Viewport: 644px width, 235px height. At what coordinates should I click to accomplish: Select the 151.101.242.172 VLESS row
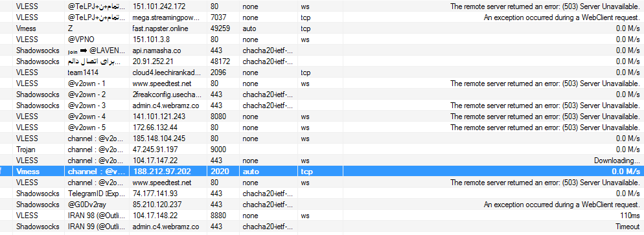point(322,6)
